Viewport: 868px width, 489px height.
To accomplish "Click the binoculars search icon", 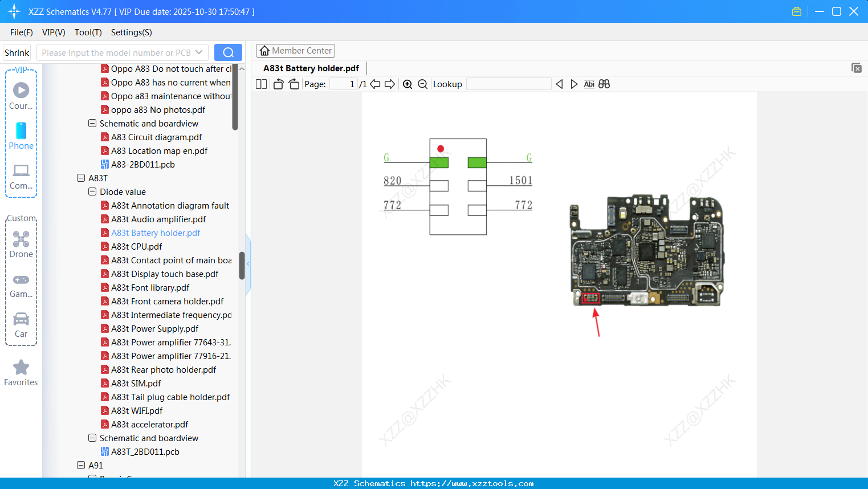I will (x=604, y=84).
